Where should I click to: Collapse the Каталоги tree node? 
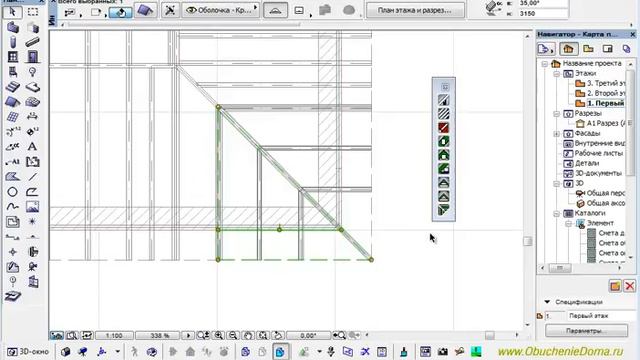tap(556, 214)
